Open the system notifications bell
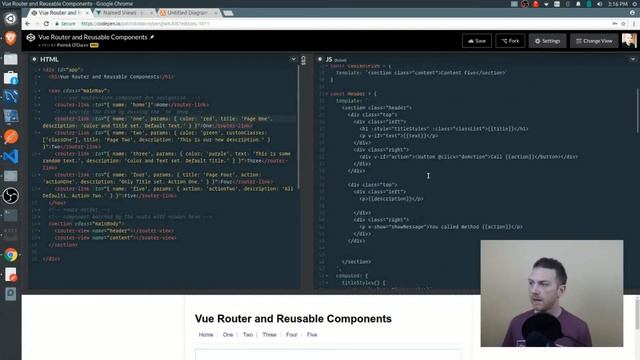This screenshot has width=640, height=360. point(578,4)
